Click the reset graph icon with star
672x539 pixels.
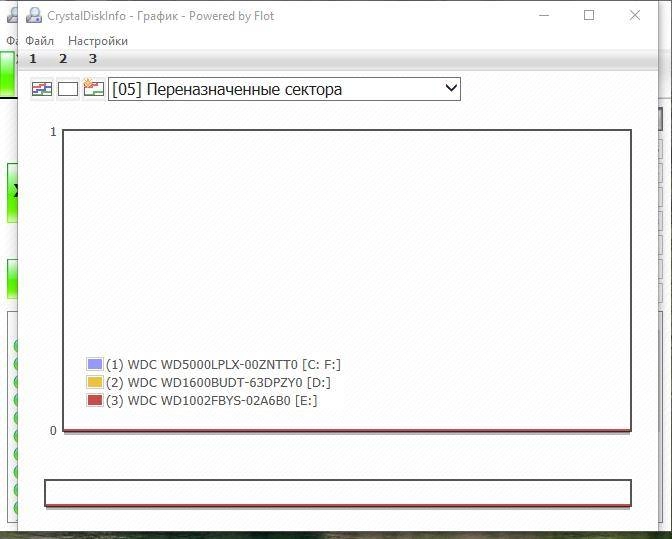93,88
